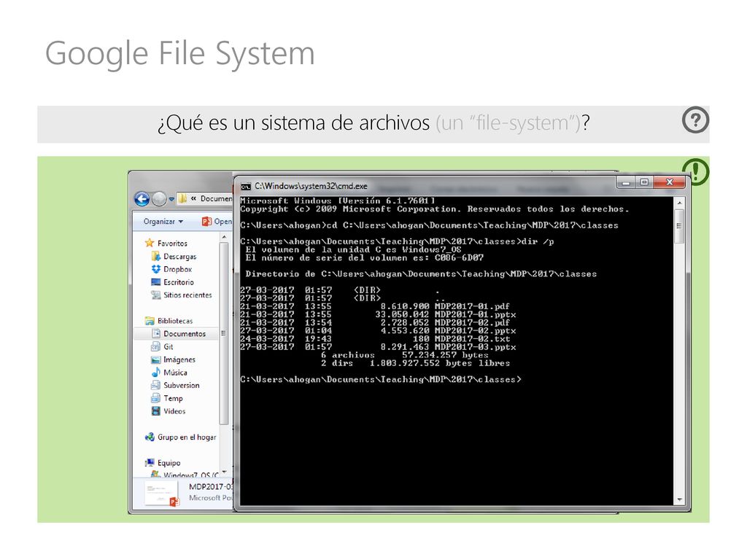Click cmd scrollbar up arrow
Screen dimensions: 747x560
click(679, 203)
